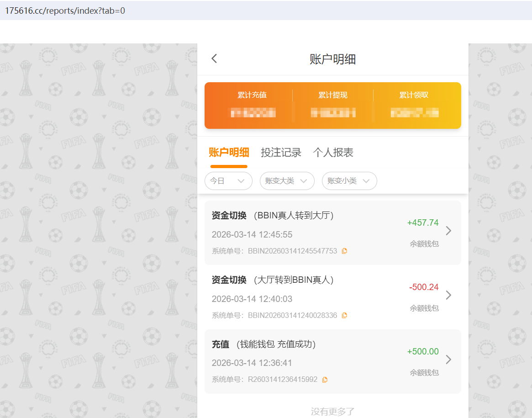Copy order number BBIN202603141245547753
Viewport: 532px width, 418px height.
tap(344, 250)
